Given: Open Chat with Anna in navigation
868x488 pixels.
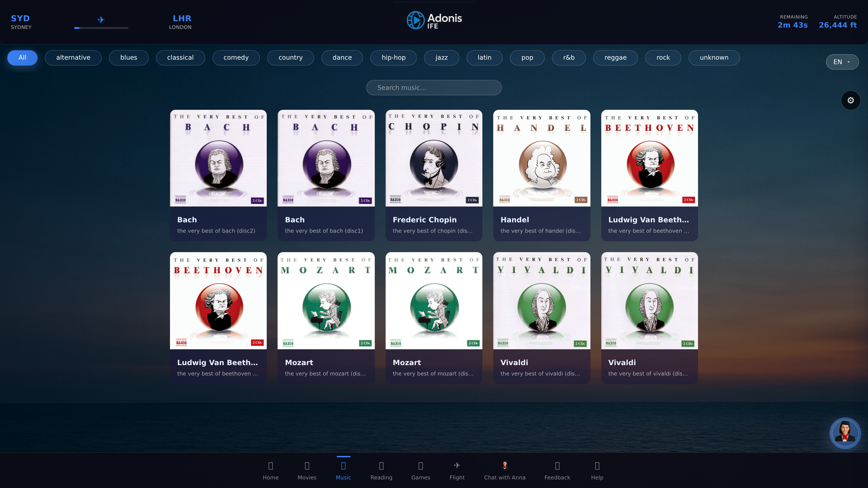Looking at the screenshot, I should tap(505, 470).
